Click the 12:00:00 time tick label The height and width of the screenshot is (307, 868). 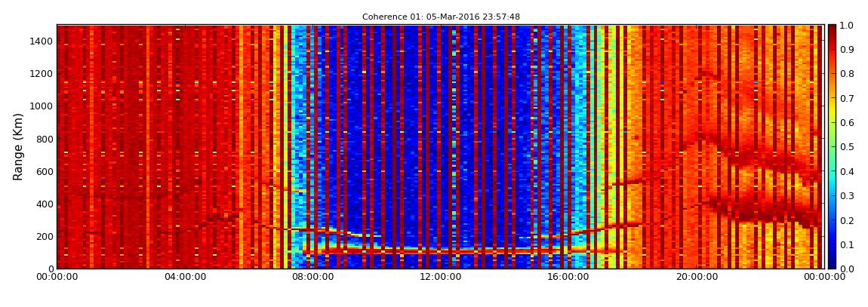442,277
